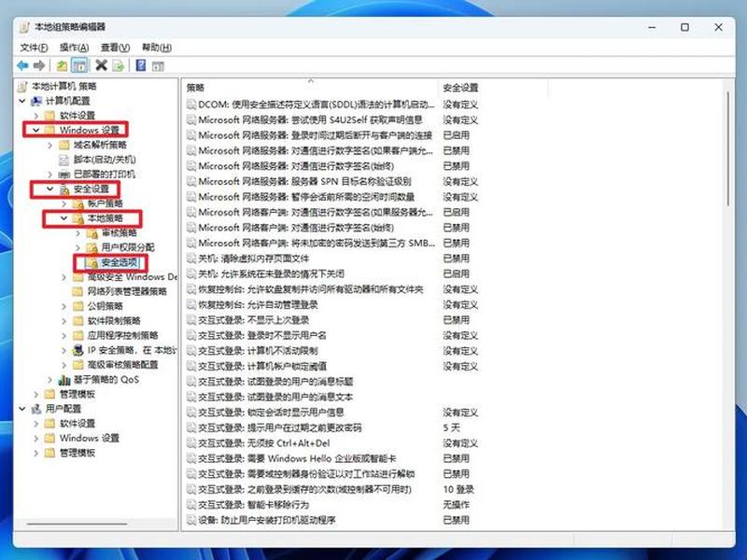Click the Back arrow toolbar icon
The height and width of the screenshot is (560, 747).
(x=22, y=65)
